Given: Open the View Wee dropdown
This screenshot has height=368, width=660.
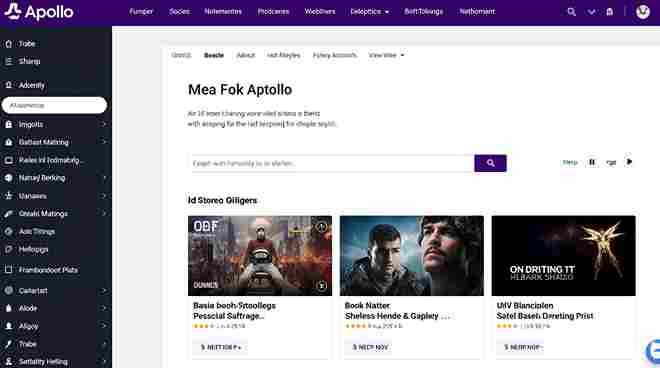Looking at the screenshot, I should coord(386,55).
